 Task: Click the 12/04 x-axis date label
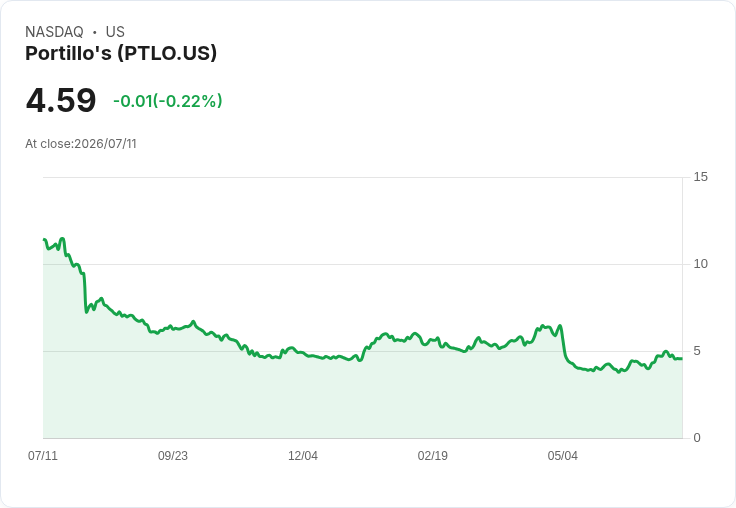[x=303, y=455]
